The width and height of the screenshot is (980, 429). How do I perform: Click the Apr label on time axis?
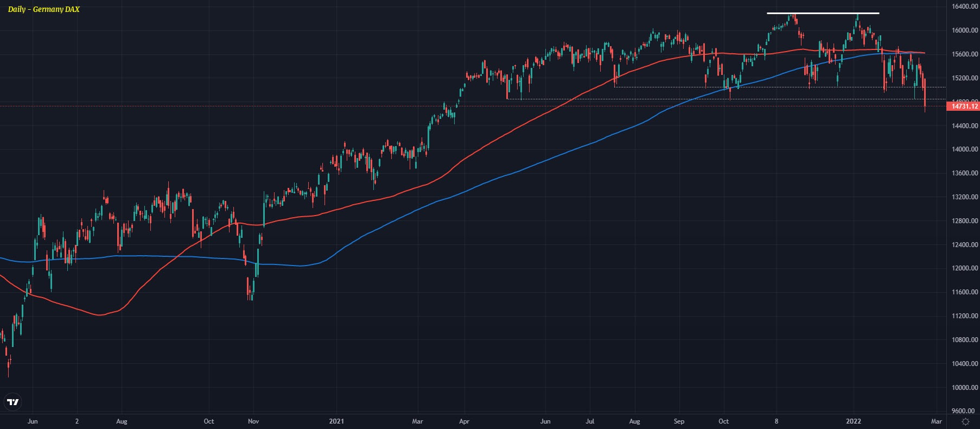coord(464,421)
